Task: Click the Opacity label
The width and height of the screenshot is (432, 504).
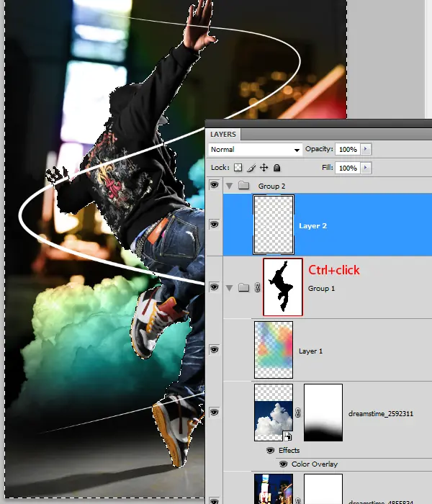Action: (x=319, y=149)
